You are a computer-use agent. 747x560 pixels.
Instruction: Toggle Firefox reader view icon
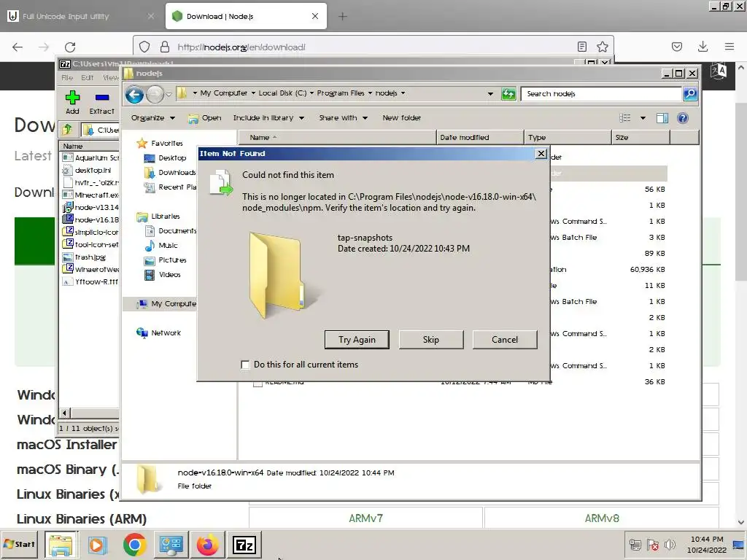point(581,47)
